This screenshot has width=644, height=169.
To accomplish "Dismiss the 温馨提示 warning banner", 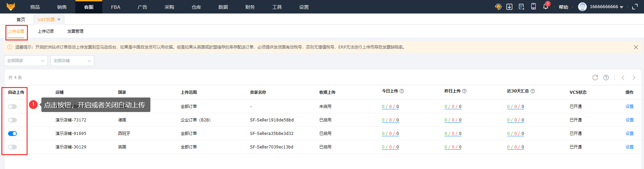I will (636, 47).
